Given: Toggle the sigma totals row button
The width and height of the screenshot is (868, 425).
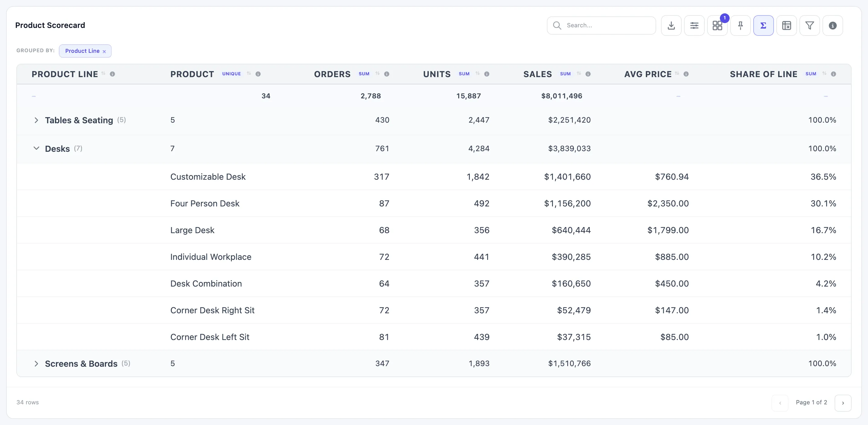Looking at the screenshot, I should 764,25.
